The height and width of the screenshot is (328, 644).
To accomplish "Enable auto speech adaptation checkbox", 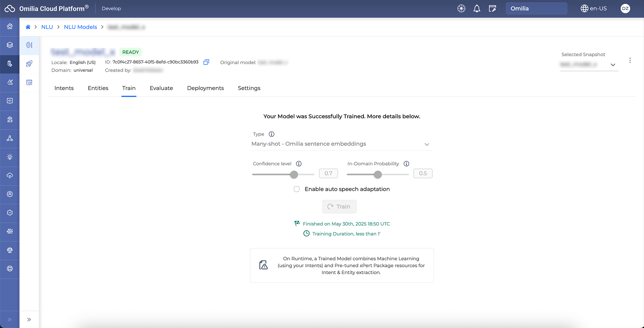I will click(296, 189).
